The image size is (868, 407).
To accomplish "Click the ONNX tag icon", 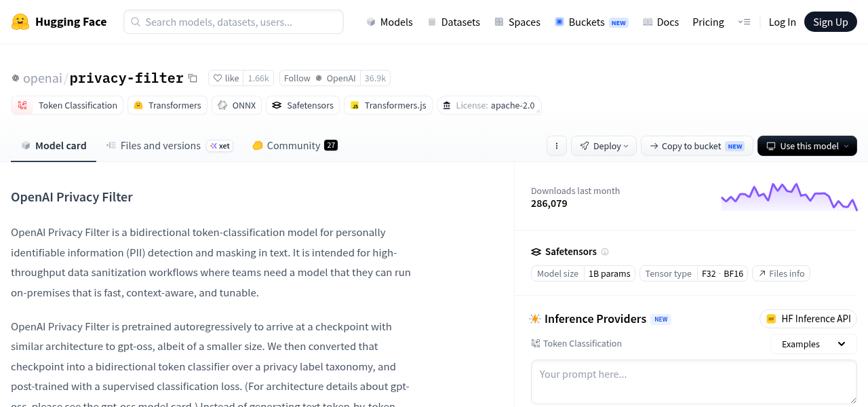I will coord(222,105).
